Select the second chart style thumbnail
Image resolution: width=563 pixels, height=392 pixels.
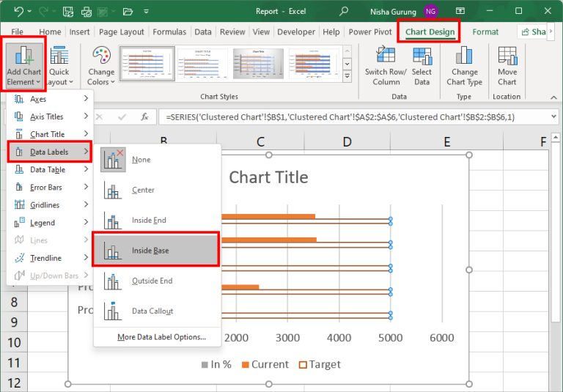click(x=203, y=64)
